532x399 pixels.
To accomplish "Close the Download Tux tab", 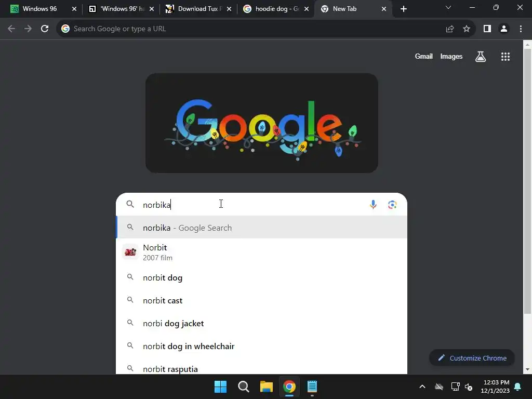I will (229, 9).
